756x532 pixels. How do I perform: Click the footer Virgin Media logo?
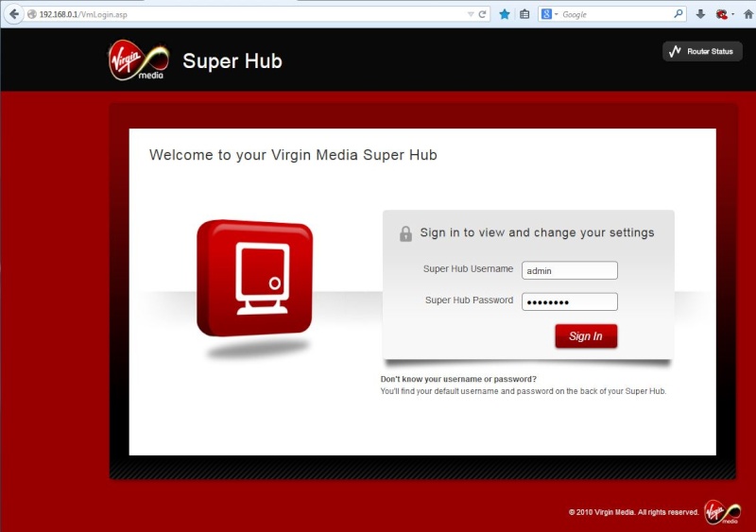click(722, 513)
